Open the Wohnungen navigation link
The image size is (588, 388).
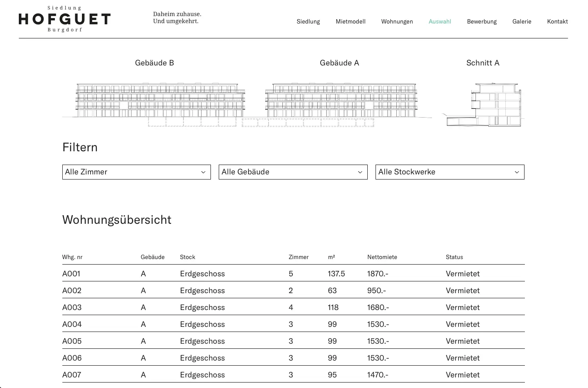(397, 22)
